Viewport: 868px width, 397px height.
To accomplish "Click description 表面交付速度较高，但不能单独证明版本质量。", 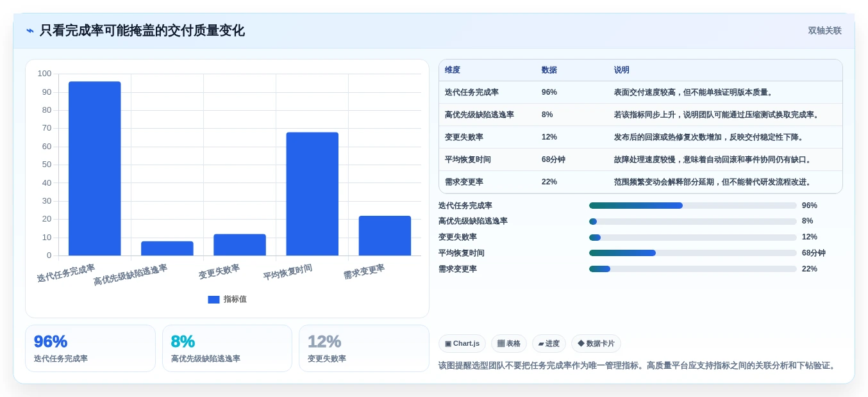I will [695, 92].
